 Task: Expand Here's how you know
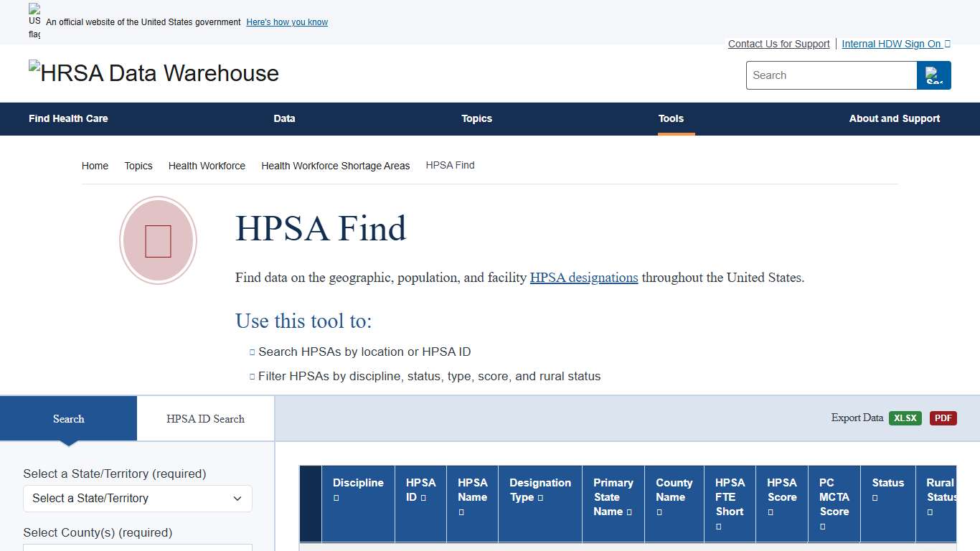click(x=286, y=22)
